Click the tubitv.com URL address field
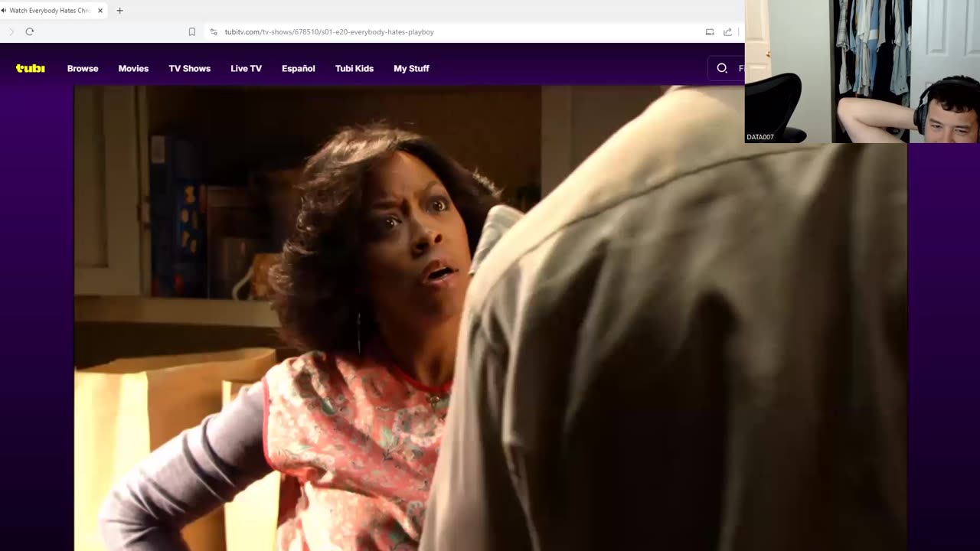980x551 pixels. click(x=329, y=32)
